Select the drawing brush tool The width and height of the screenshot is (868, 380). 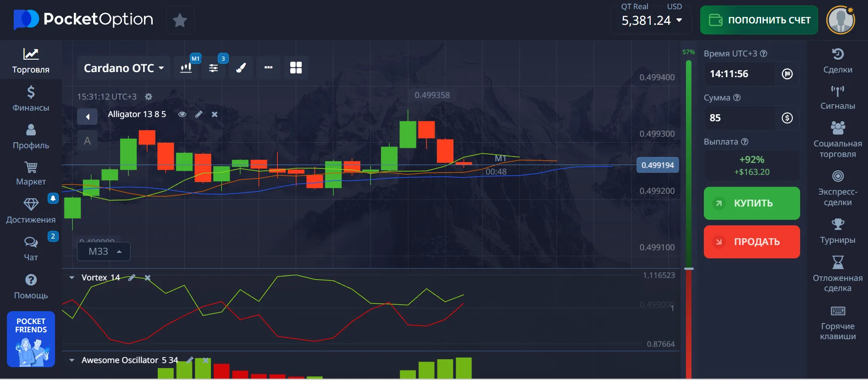point(241,68)
